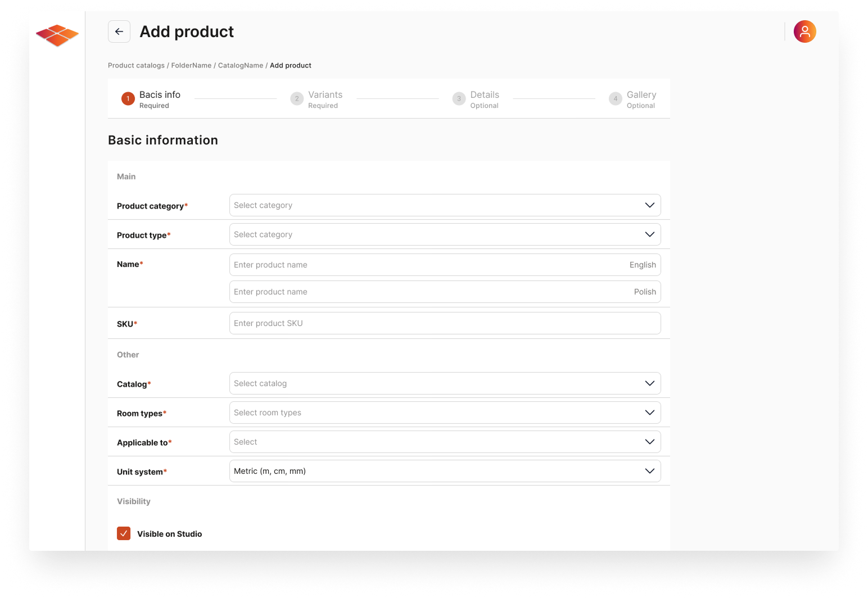Select step 4 circle for Gallery
This screenshot has height=598, width=868.
pos(615,98)
